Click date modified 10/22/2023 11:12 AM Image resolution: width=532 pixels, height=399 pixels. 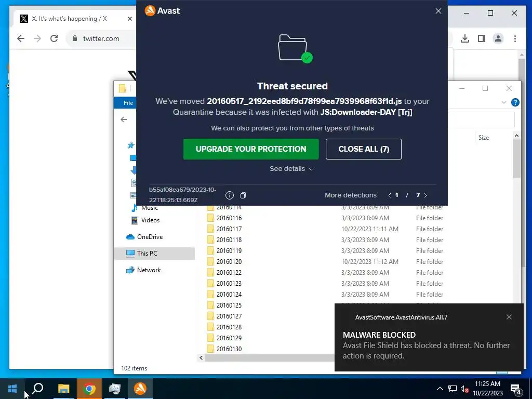370,262
